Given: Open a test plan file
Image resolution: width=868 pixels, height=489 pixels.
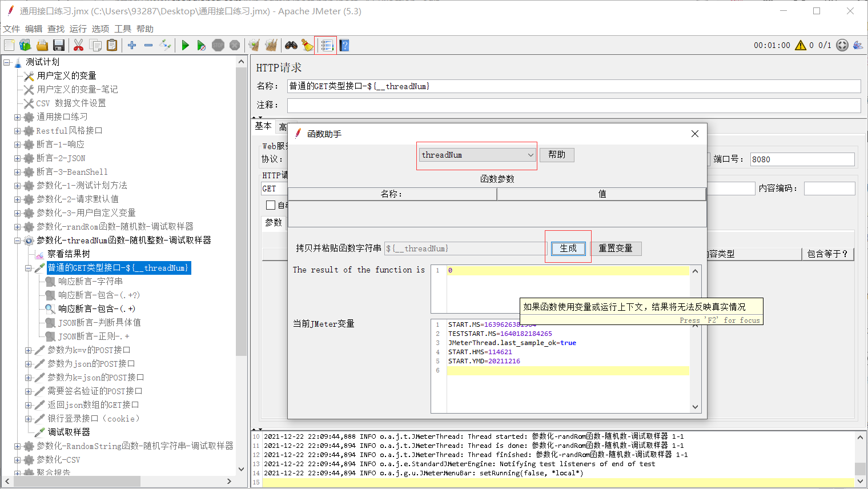Looking at the screenshot, I should (x=42, y=45).
